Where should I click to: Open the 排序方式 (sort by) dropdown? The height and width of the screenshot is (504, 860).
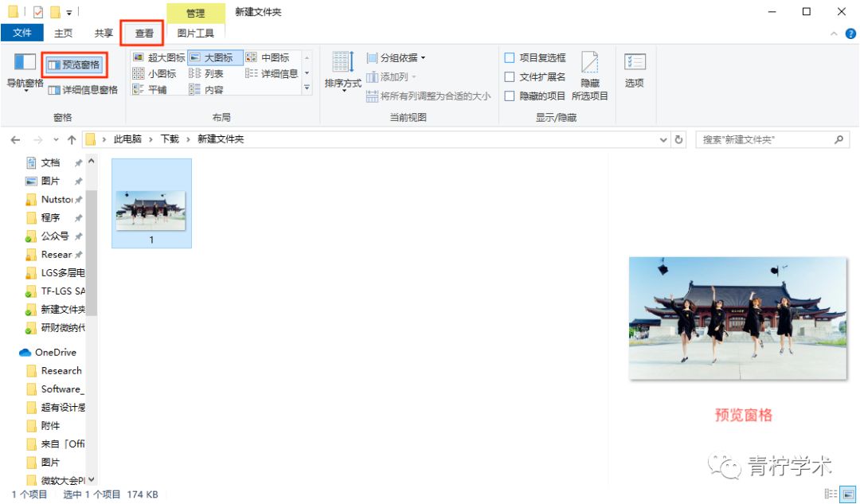[342, 72]
